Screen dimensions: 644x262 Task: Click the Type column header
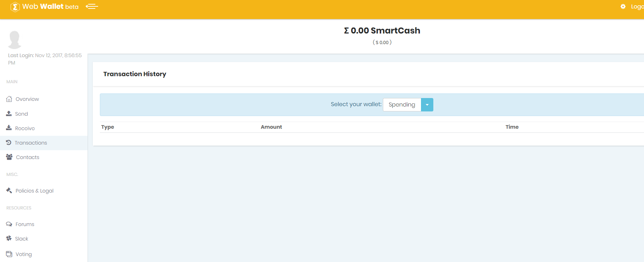click(108, 127)
